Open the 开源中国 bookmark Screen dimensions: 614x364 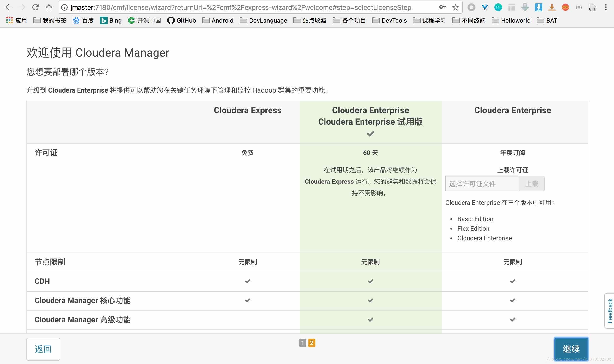144,20
